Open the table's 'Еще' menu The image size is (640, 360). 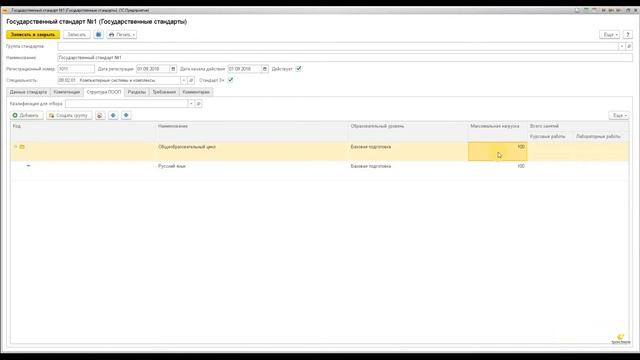(x=619, y=116)
